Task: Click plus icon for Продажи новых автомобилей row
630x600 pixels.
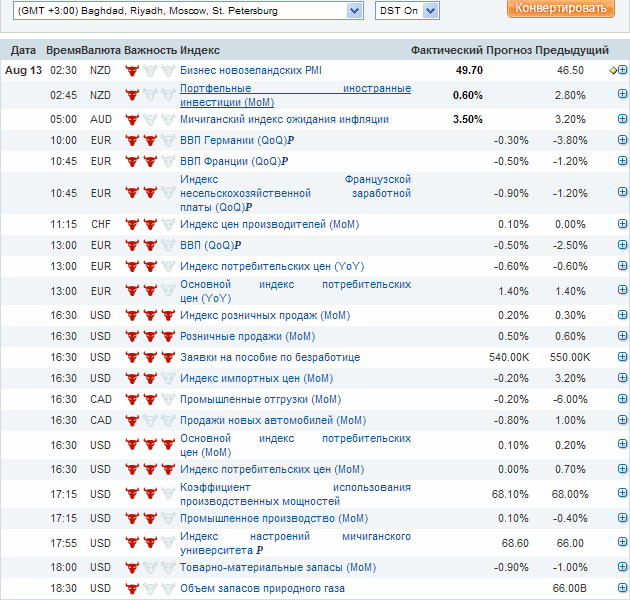Action: (x=622, y=420)
